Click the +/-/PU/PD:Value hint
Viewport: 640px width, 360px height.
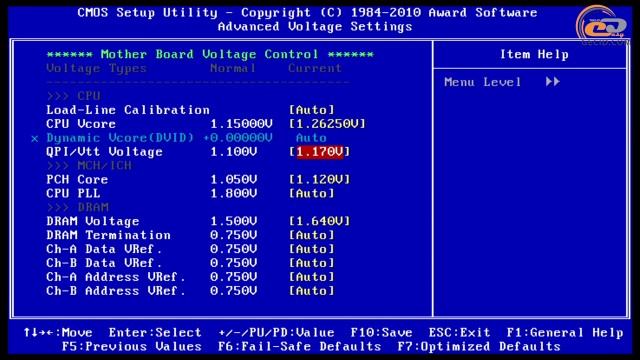(x=276, y=332)
